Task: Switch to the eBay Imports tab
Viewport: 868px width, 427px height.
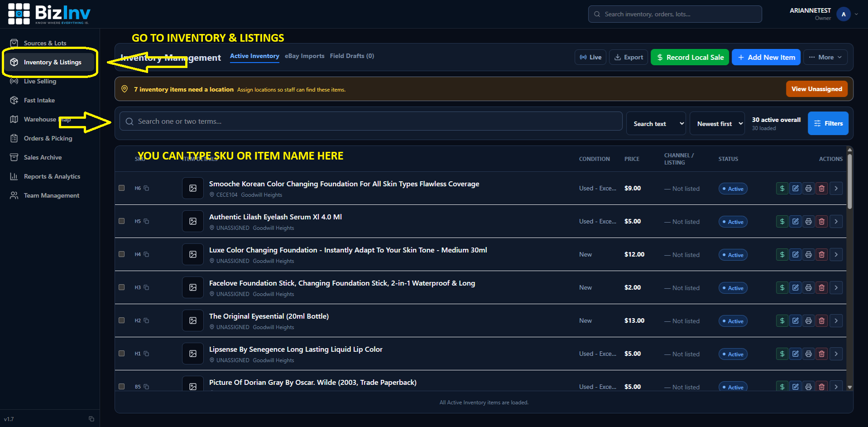Action: [x=304, y=56]
